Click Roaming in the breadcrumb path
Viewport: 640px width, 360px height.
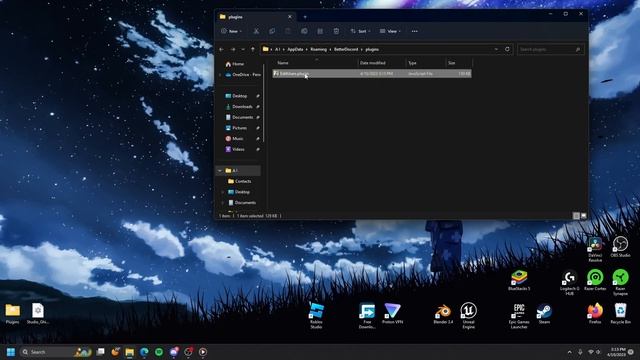[x=318, y=49]
